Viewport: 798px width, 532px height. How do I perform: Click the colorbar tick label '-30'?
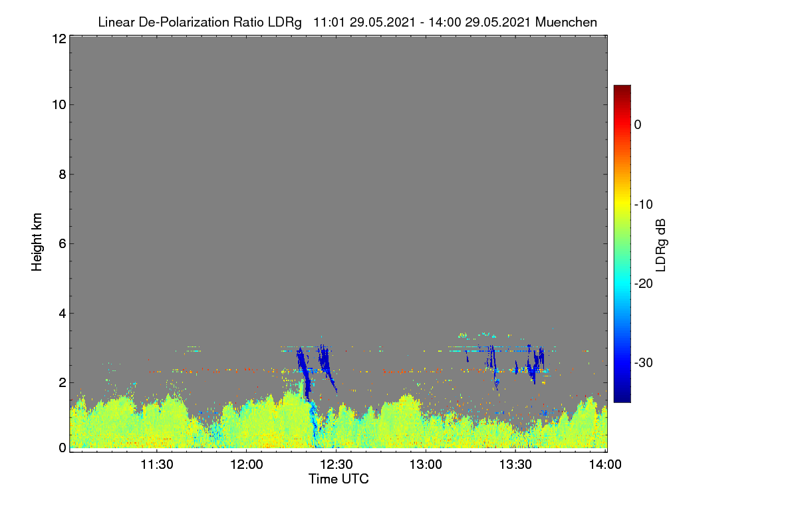(643, 362)
